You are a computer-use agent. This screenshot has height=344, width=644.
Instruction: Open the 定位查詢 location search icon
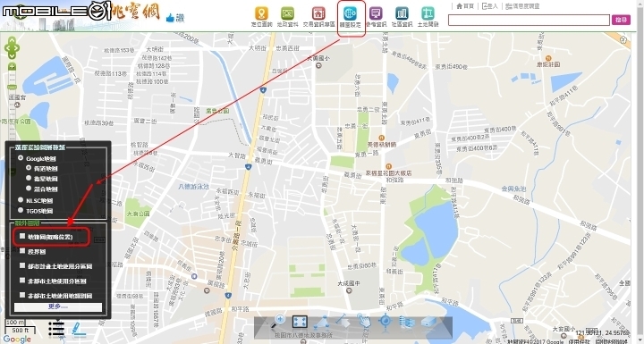pos(261,14)
